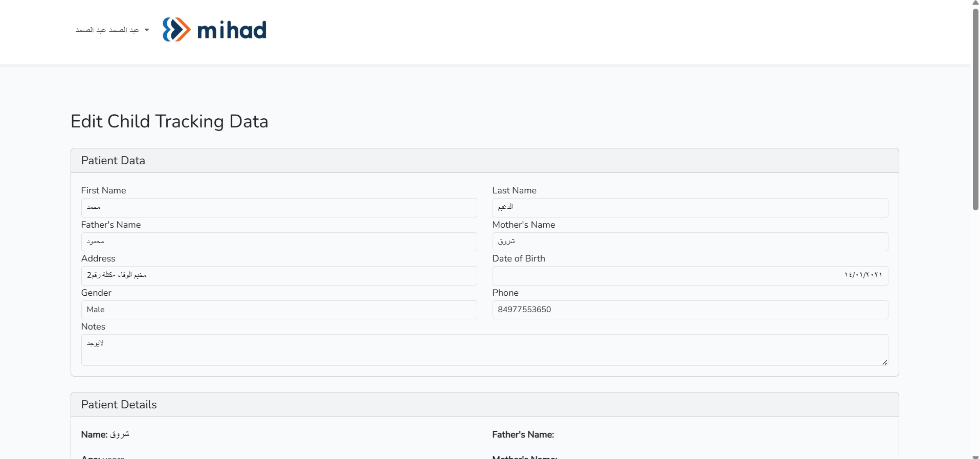Click the scrollbar down arrow

(975, 457)
